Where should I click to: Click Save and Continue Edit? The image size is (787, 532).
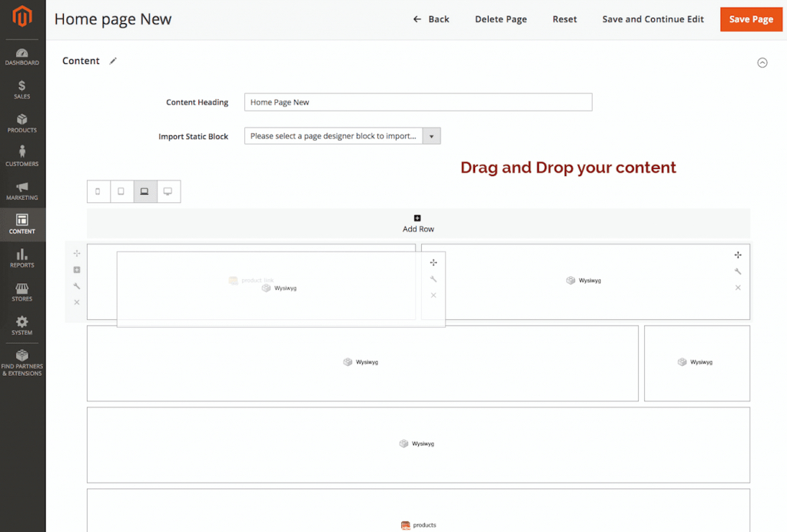pos(653,19)
